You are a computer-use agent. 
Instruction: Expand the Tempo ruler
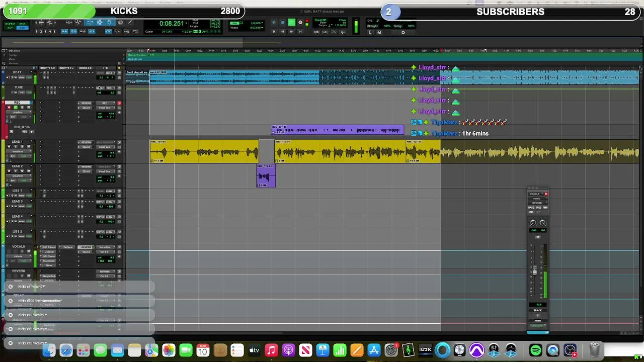coord(5,55)
